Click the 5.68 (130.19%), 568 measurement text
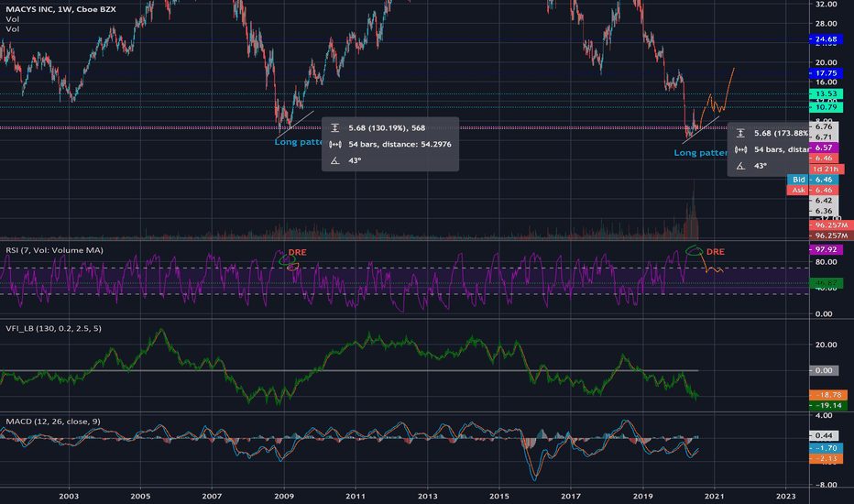Image resolution: width=854 pixels, height=504 pixels. [387, 128]
